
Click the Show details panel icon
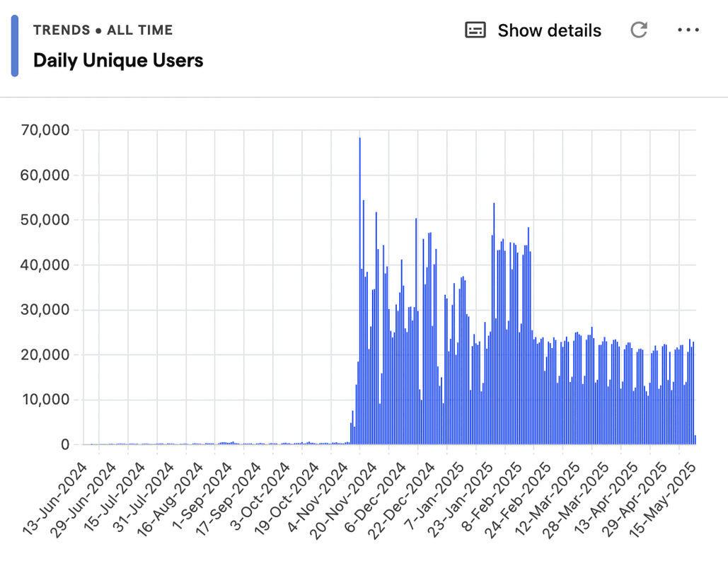coord(475,30)
